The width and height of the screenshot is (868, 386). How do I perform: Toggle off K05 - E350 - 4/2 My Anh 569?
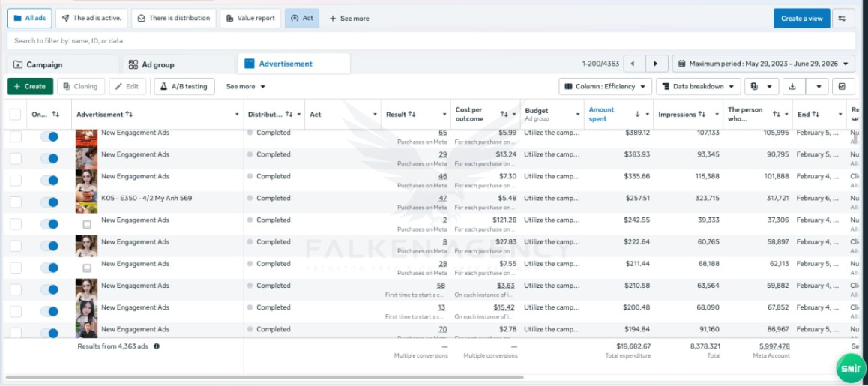pyautogui.click(x=49, y=202)
